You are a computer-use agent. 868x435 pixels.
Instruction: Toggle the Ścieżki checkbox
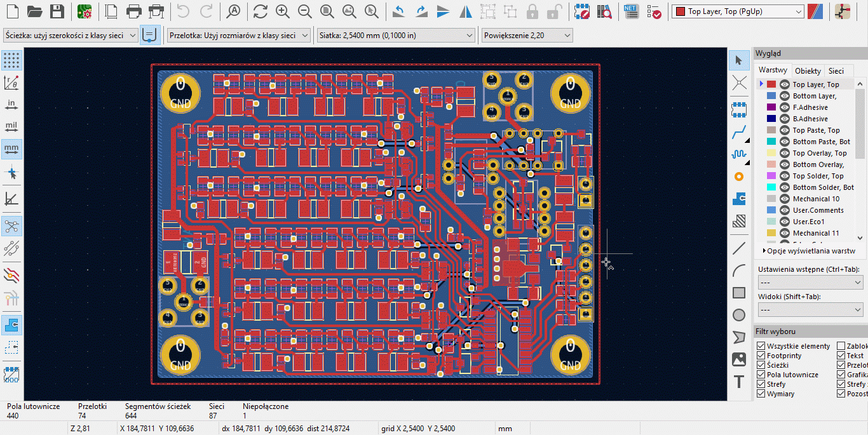click(761, 365)
